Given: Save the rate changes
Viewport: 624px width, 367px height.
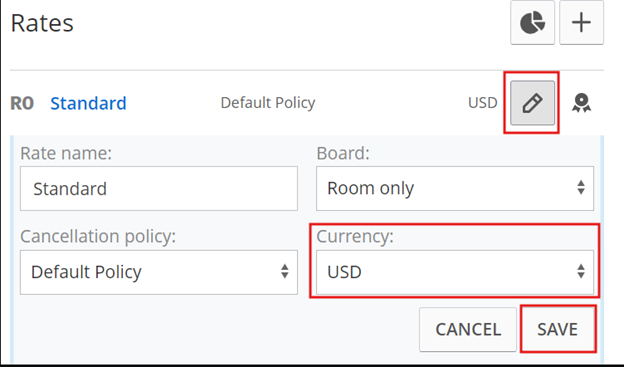Looking at the screenshot, I should click(x=558, y=329).
